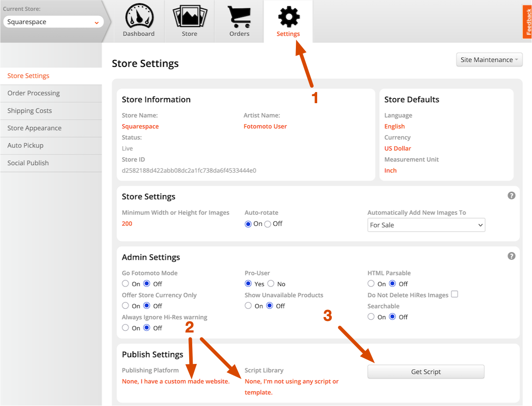Viewport: 532px width, 406px height.
Task: Click the Get Script button
Action: (x=426, y=372)
